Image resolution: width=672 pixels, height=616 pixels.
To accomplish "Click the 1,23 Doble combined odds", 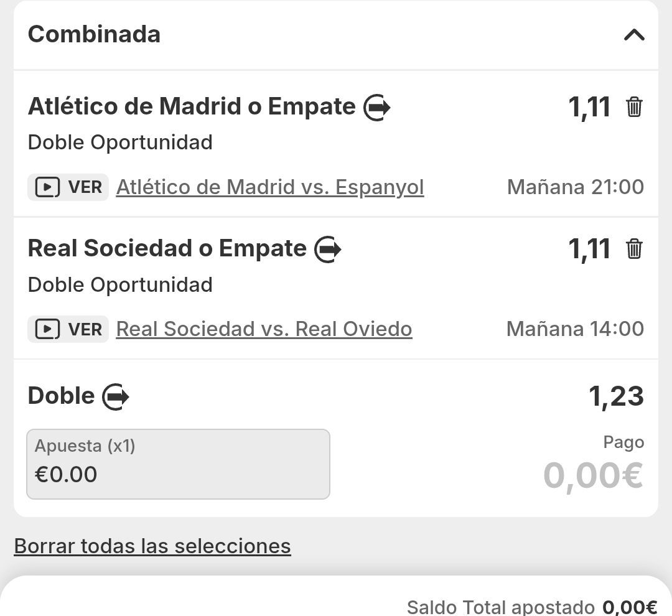I will 616,396.
